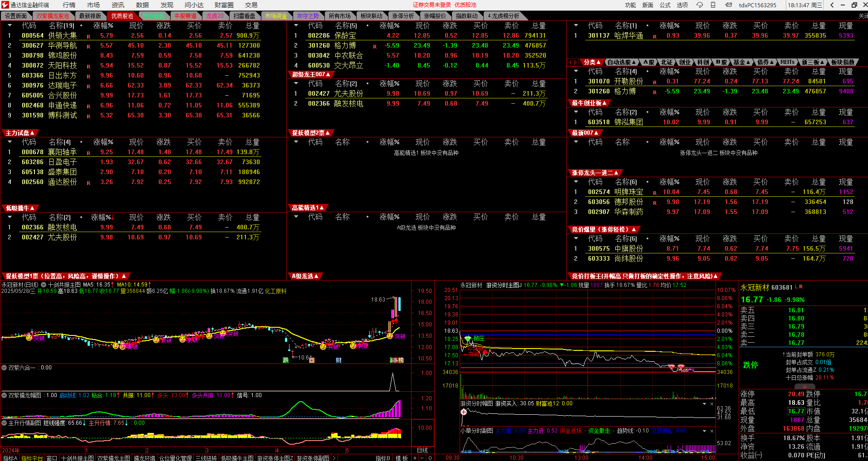The image size is (868, 461).
Task: Click the mobile phone icon in title bar
Action: 713,5
